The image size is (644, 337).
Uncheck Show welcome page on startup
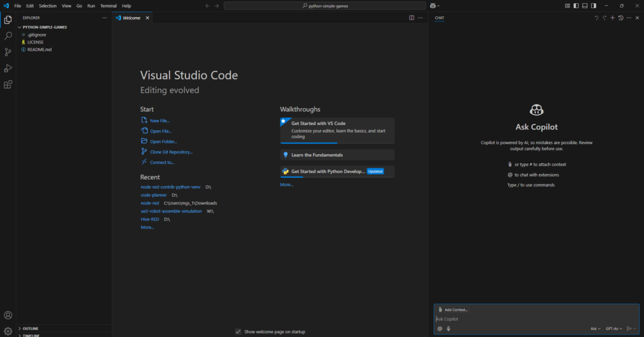coord(238,331)
